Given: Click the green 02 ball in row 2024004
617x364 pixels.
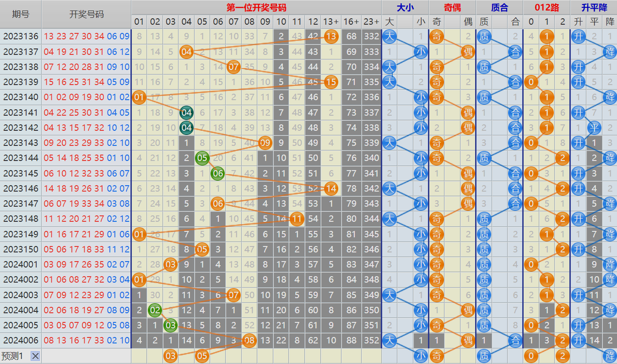Looking at the screenshot, I should point(155,310).
